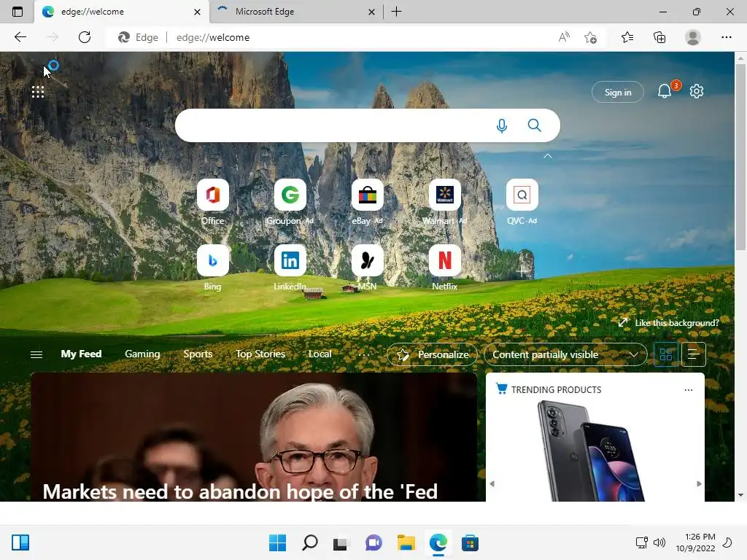Open taskbar Chat icon
This screenshot has width=747, height=560.
click(373, 542)
